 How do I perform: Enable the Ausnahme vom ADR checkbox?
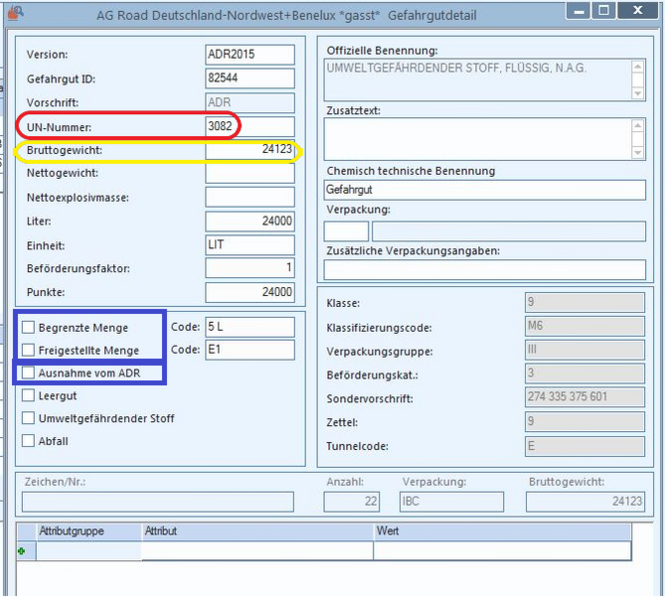tap(28, 372)
